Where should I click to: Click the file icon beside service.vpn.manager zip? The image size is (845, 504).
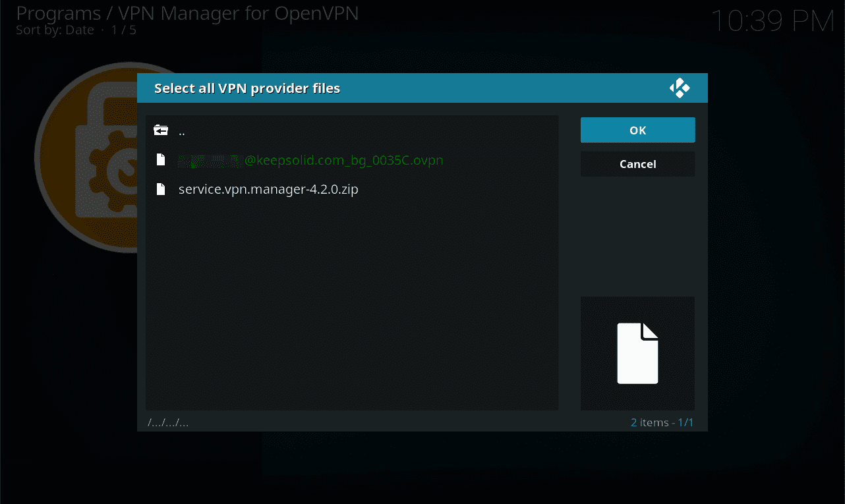pyautogui.click(x=160, y=190)
